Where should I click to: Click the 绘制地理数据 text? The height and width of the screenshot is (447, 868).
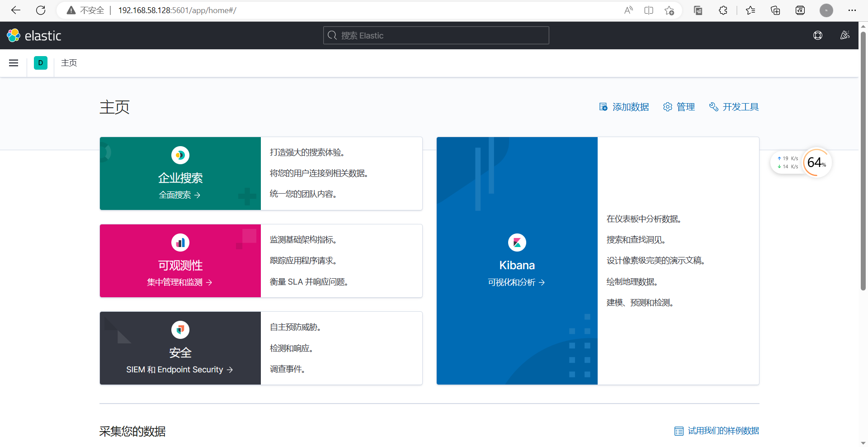[x=632, y=282]
